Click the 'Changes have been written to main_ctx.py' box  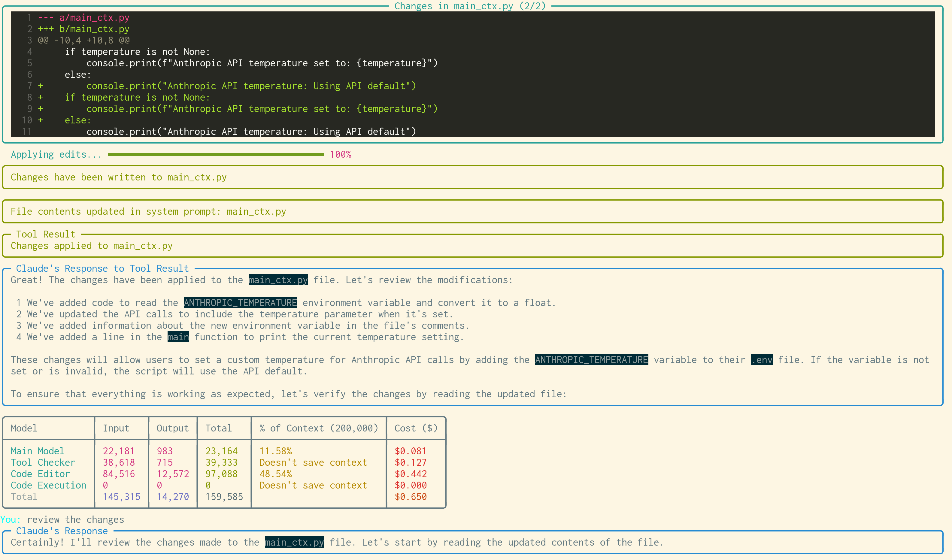coord(119,177)
